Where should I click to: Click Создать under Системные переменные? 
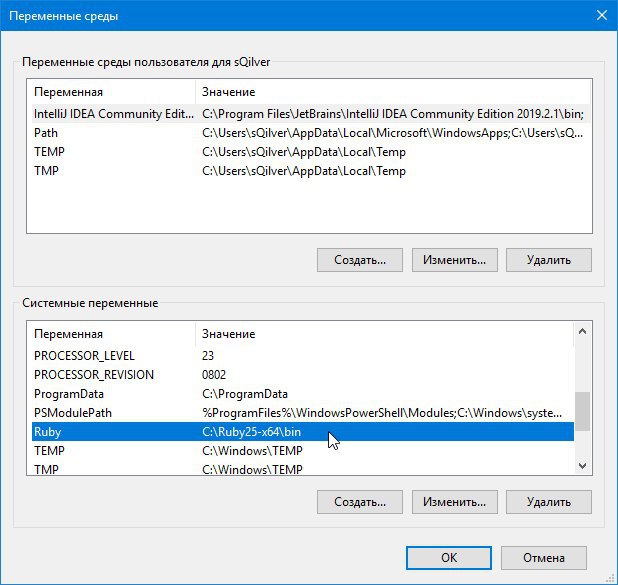coord(360,502)
